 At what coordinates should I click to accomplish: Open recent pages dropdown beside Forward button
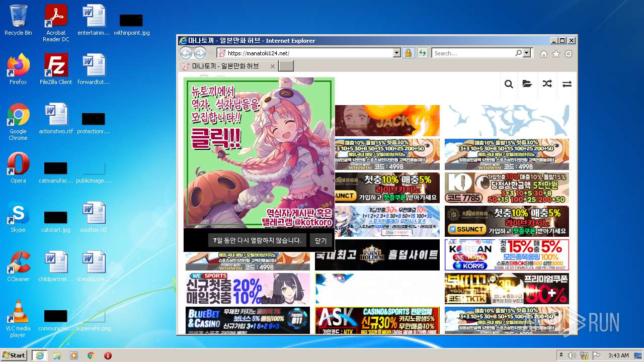click(211, 53)
